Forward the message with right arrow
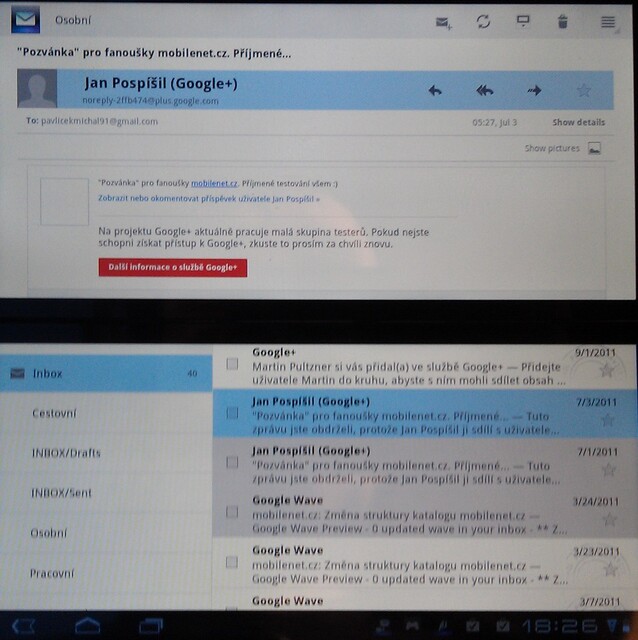The width and height of the screenshot is (638, 640). [x=534, y=90]
